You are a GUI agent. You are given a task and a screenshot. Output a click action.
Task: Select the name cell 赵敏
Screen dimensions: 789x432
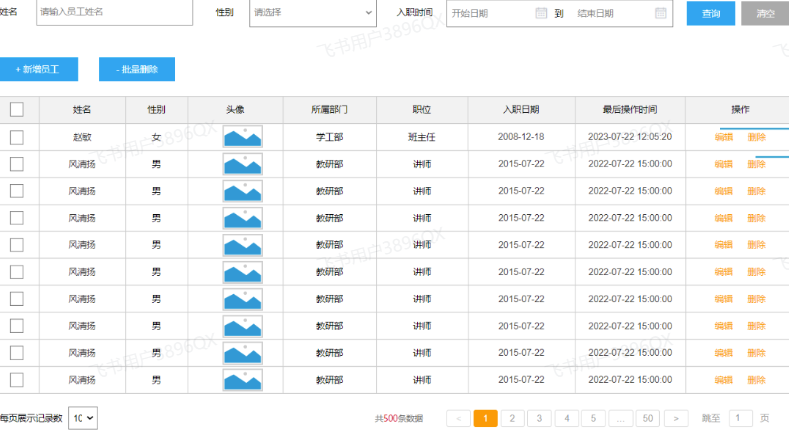(82, 137)
